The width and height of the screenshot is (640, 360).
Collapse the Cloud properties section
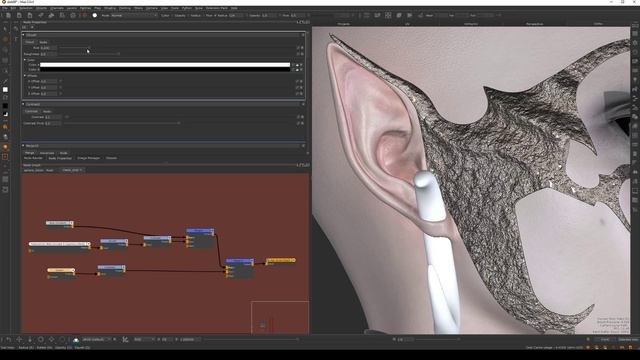[23, 35]
